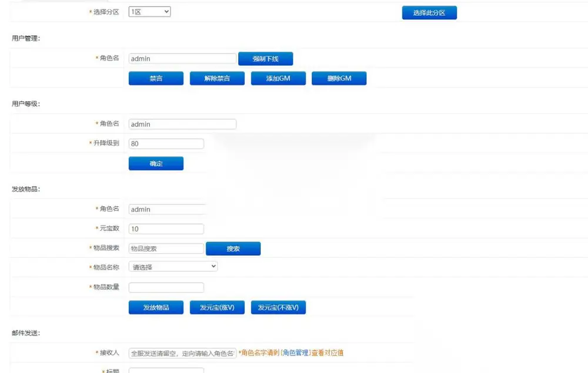Click the 接收人 label
This screenshot has width=588, height=373.
click(109, 352)
